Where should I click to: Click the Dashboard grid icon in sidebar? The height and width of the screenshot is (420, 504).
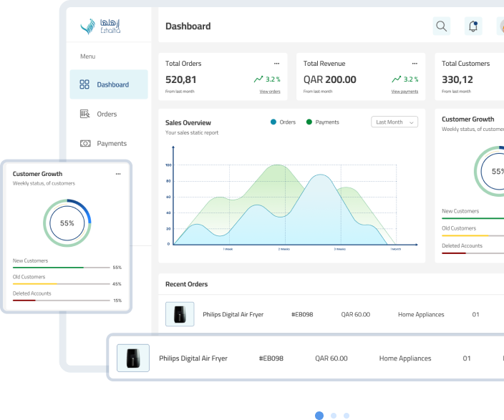tap(84, 84)
